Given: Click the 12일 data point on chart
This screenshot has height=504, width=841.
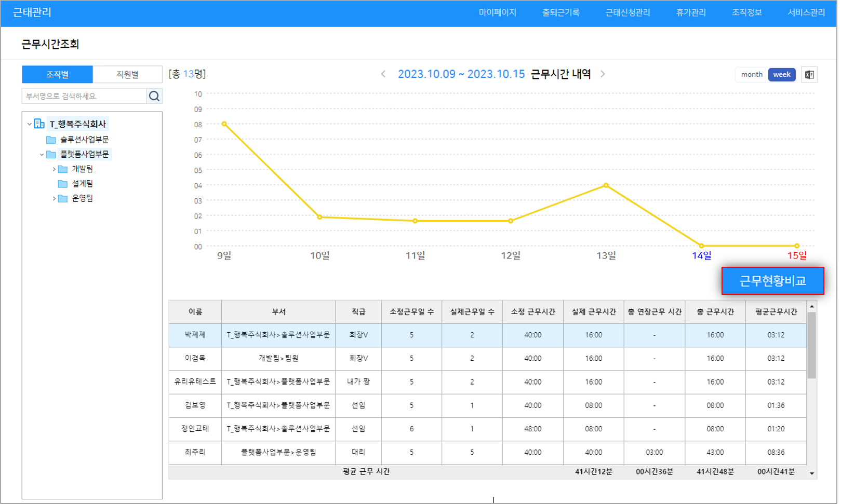Looking at the screenshot, I should (511, 221).
